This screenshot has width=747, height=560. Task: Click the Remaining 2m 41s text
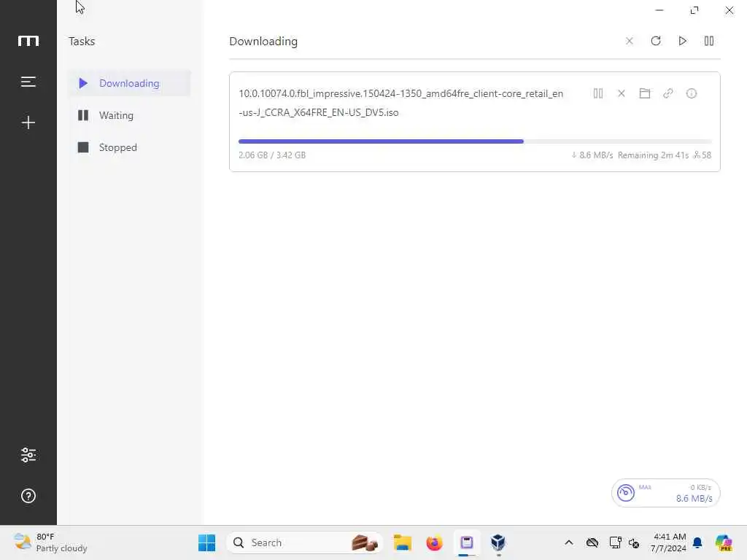653,155
